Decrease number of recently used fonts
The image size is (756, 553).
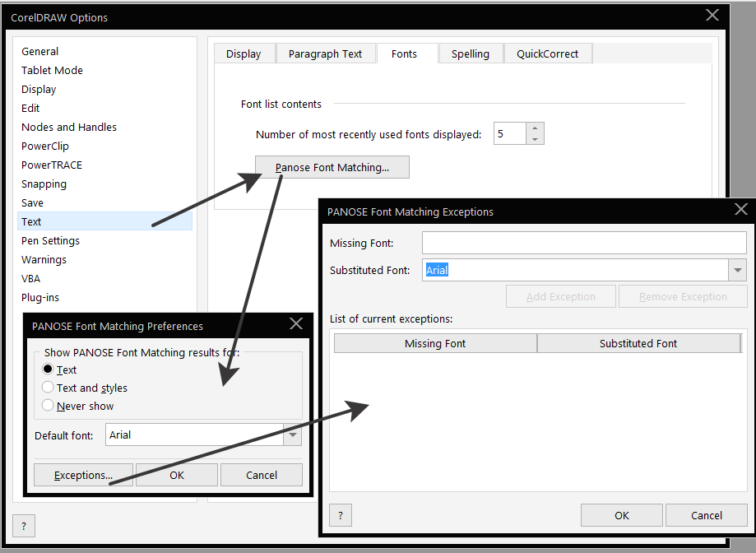pos(536,139)
